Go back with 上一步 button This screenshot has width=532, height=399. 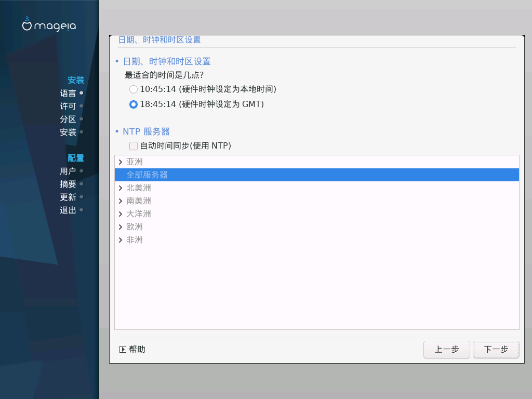(x=446, y=350)
